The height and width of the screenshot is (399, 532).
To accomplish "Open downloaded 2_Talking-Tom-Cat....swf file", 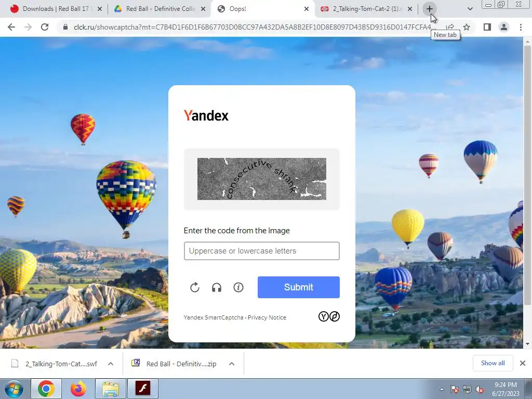I will click(x=54, y=364).
